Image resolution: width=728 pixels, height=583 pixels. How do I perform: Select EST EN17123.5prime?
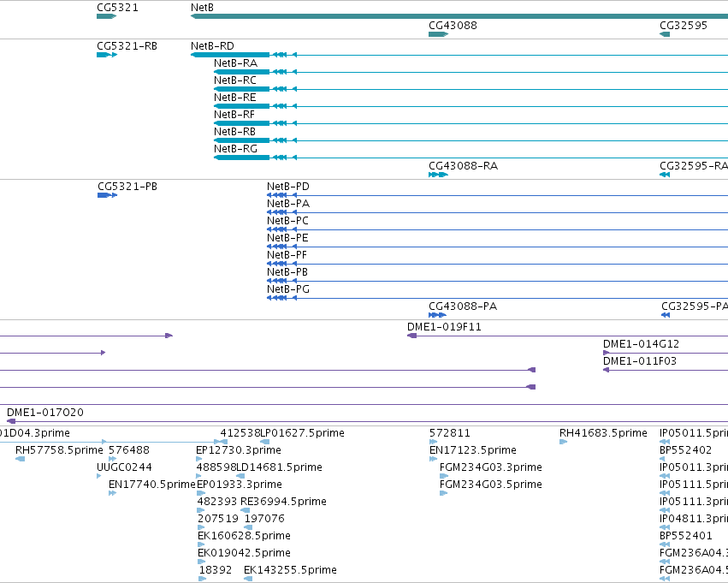pyautogui.click(x=472, y=450)
